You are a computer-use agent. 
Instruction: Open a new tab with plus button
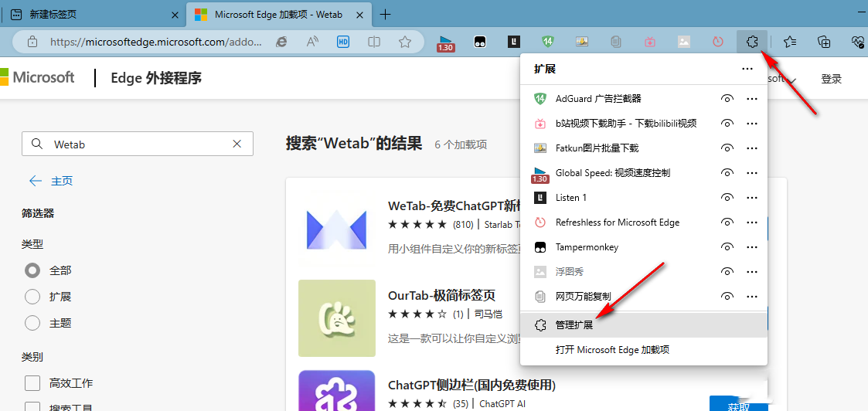[x=386, y=15]
